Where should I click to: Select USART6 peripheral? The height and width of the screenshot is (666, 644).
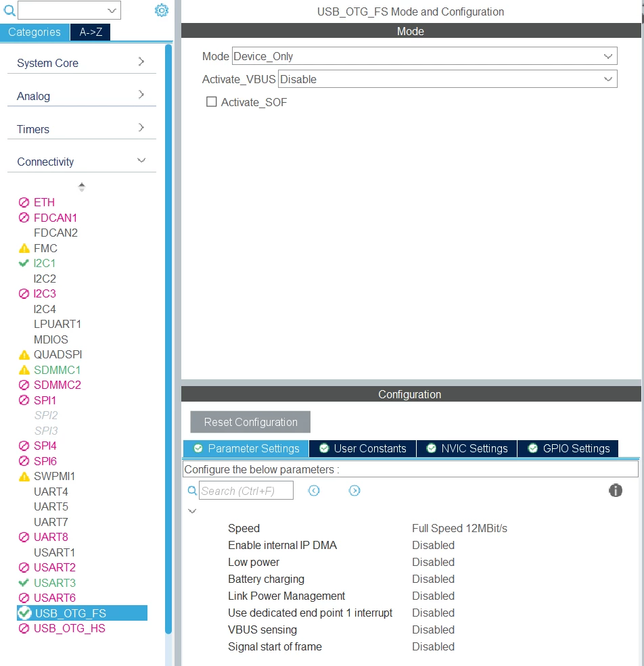55,598
